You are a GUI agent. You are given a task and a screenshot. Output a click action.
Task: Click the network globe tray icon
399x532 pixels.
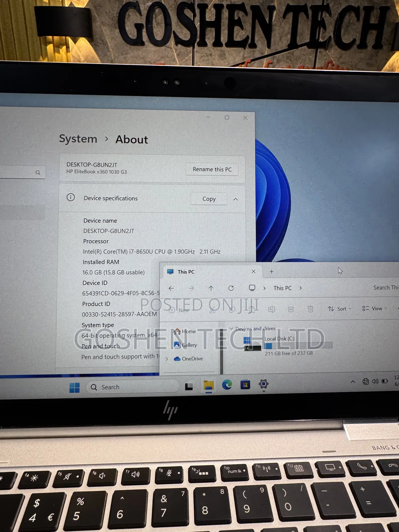click(x=366, y=381)
